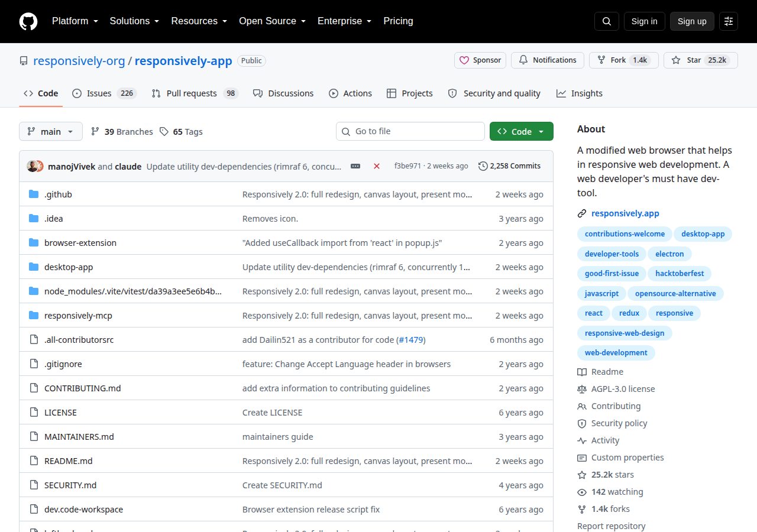View the 65 Tags link

(x=181, y=132)
